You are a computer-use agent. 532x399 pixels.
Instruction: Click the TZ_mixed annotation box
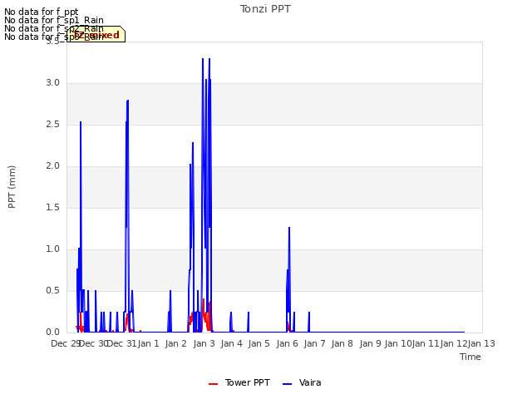tap(96, 34)
